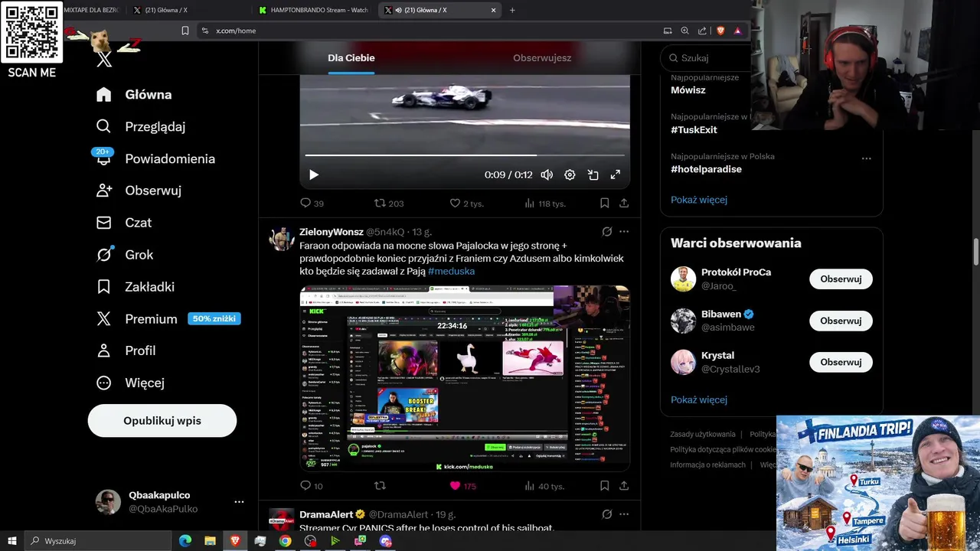Click the page vertical scrollbar thumb
The height and width of the screenshot is (551, 980).
coord(975,253)
